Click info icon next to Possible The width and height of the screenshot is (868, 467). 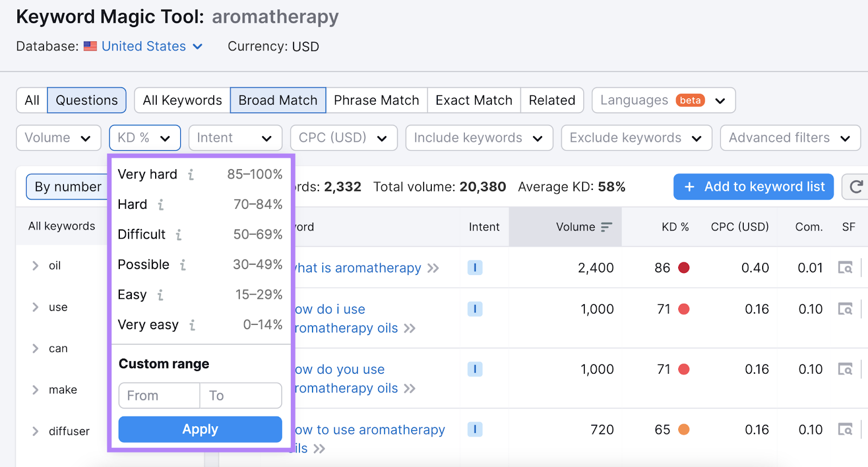183,265
